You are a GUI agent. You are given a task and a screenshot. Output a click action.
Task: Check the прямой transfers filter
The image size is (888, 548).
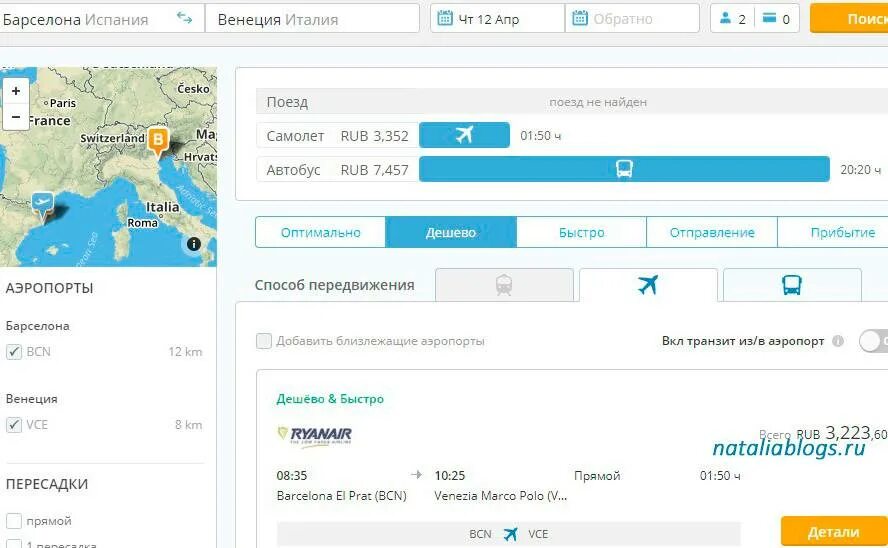tap(14, 521)
